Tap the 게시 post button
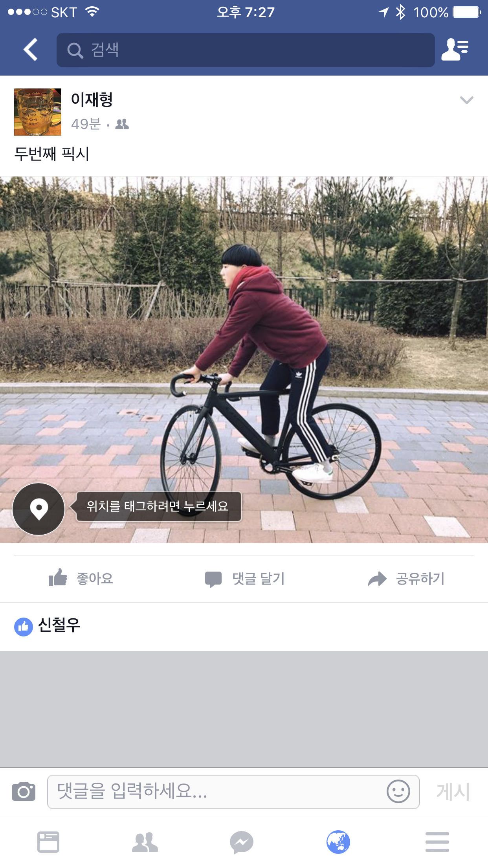 pyautogui.click(x=453, y=792)
